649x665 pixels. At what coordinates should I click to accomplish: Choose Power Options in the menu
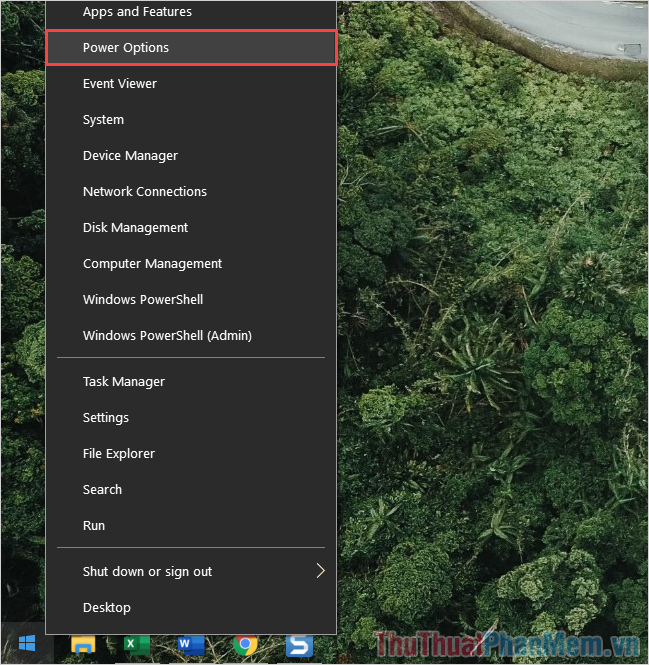(191, 48)
